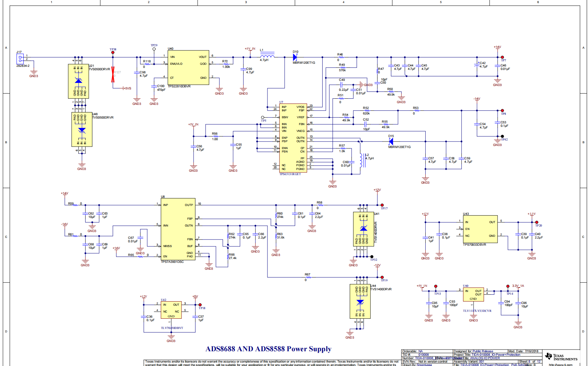Select the C67 0.01µF capacitor label
This screenshot has width=588, height=366.
133,240
